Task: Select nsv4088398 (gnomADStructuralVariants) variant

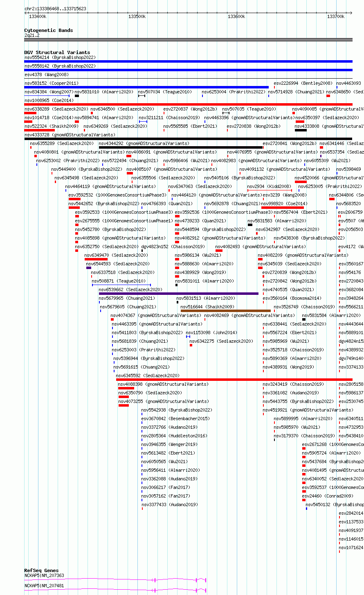Action: point(164,384)
